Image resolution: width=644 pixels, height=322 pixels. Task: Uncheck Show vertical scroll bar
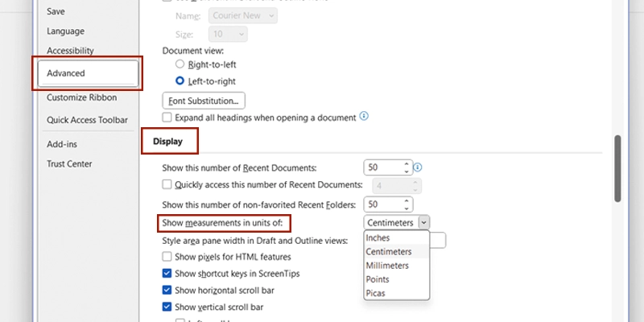point(167,307)
